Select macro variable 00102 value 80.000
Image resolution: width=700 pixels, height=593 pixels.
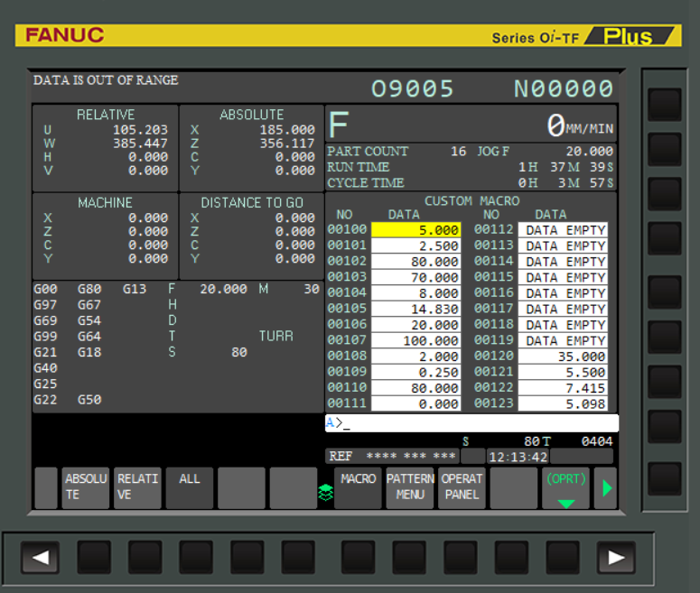click(x=416, y=262)
